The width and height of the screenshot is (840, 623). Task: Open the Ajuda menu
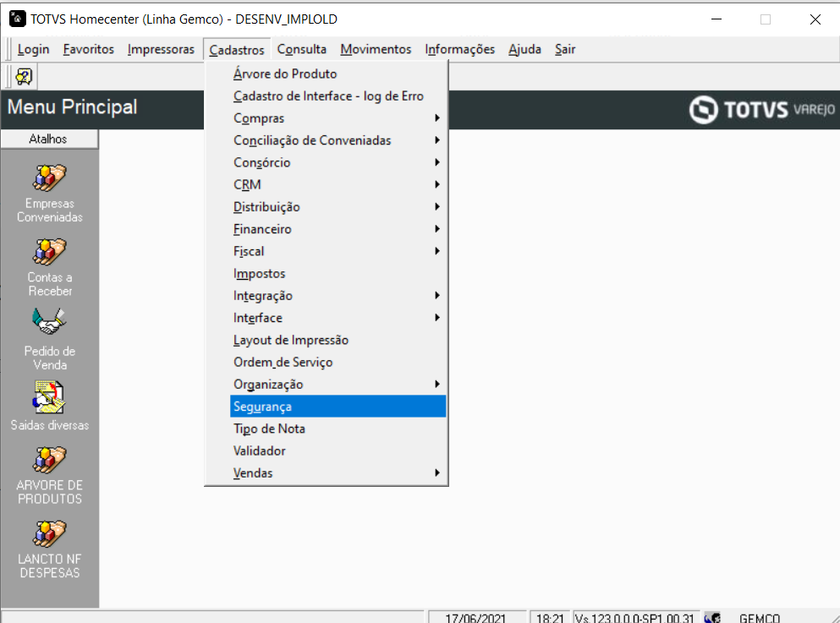tap(524, 49)
